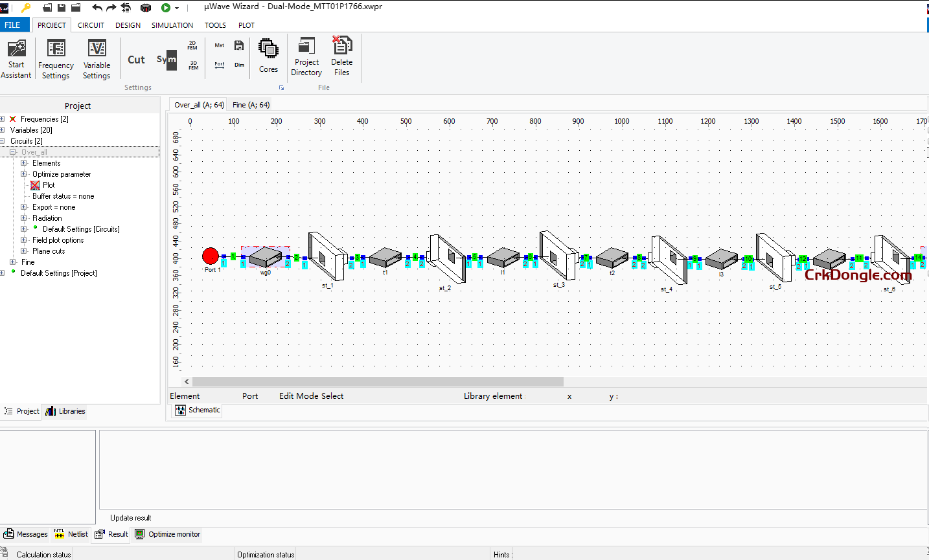
Task: Select the red Port 1 marker
Action: pyautogui.click(x=210, y=256)
